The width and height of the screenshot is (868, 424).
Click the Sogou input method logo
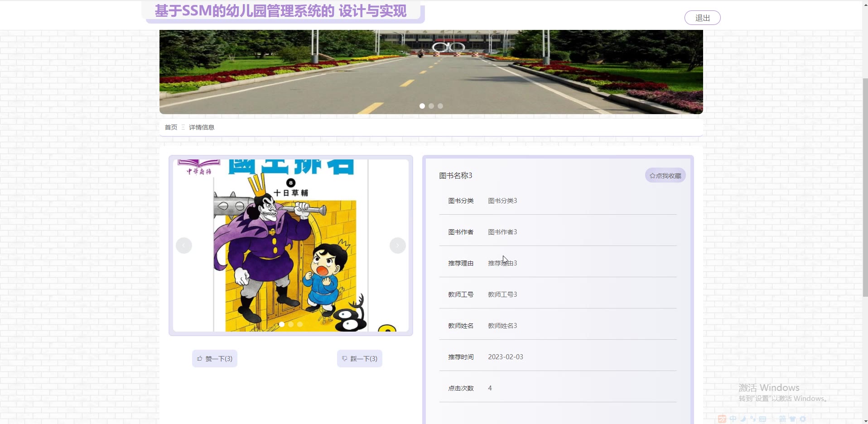722,419
